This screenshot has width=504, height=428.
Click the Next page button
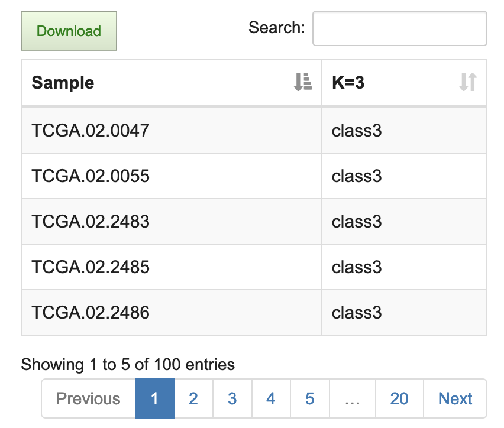(455, 398)
